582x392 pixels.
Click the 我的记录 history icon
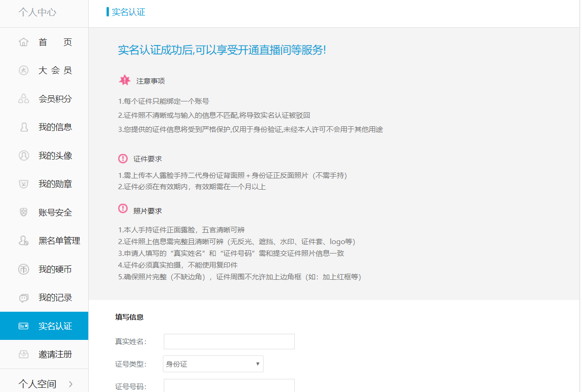click(23, 298)
